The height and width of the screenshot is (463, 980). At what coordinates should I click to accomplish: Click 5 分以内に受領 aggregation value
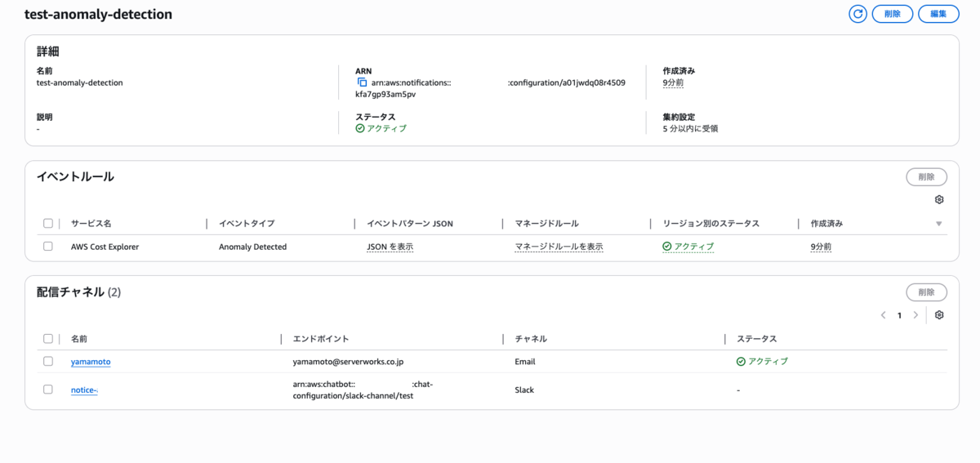[x=690, y=128]
